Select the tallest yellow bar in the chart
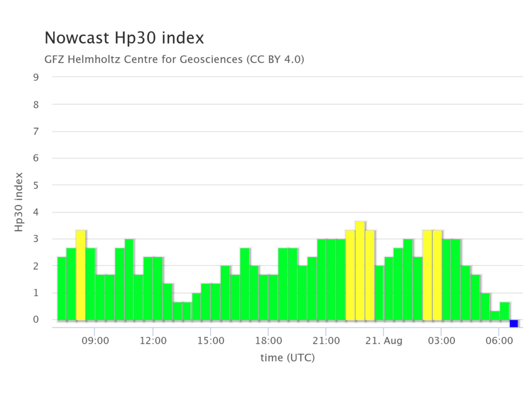 (360, 271)
